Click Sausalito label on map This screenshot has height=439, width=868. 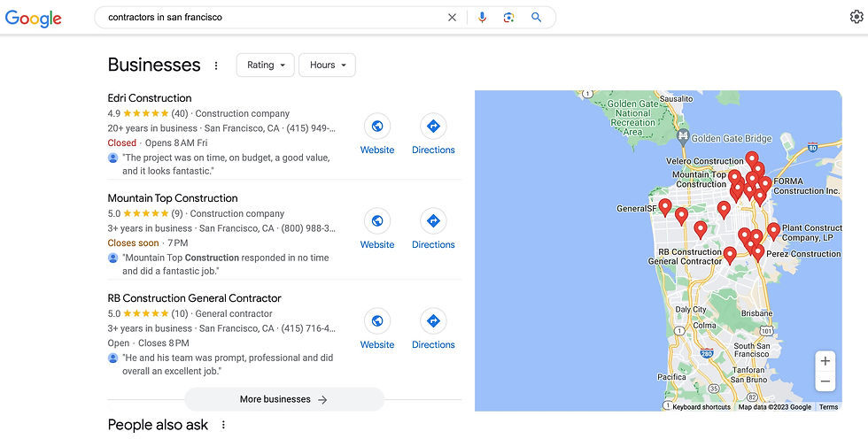677,98
